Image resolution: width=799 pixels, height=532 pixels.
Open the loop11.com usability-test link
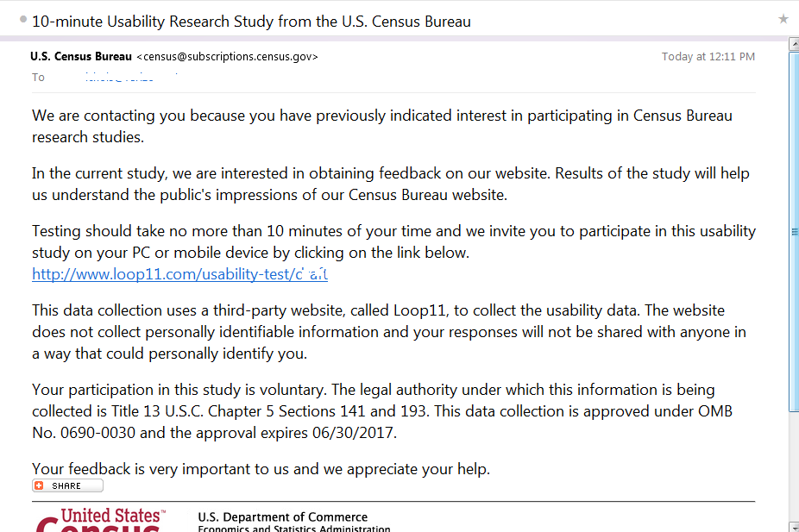point(179,274)
